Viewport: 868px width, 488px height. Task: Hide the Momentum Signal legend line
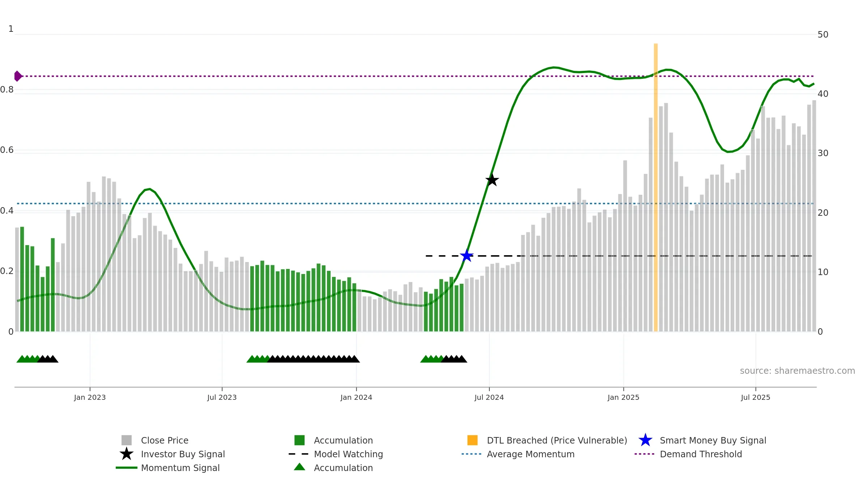click(x=127, y=468)
